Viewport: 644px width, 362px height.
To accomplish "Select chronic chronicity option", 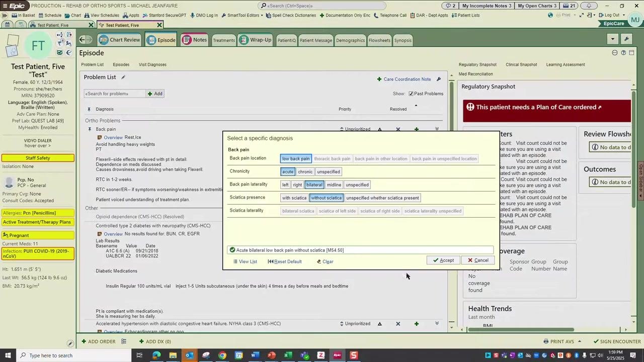I will (305, 172).
